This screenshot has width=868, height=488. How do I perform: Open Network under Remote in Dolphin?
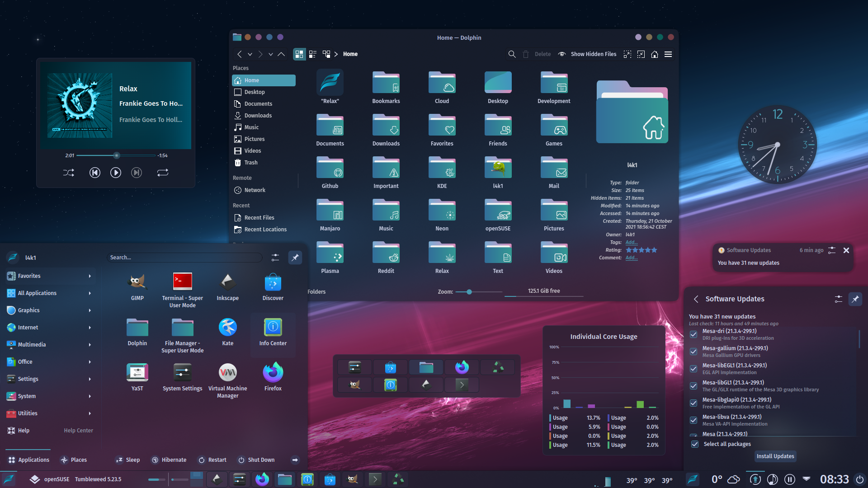pos(264,190)
